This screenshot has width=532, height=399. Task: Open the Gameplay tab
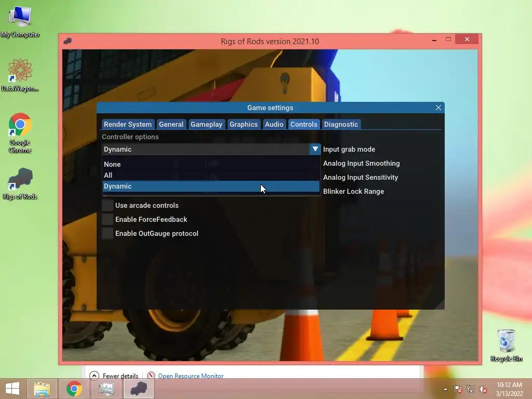[206, 124]
